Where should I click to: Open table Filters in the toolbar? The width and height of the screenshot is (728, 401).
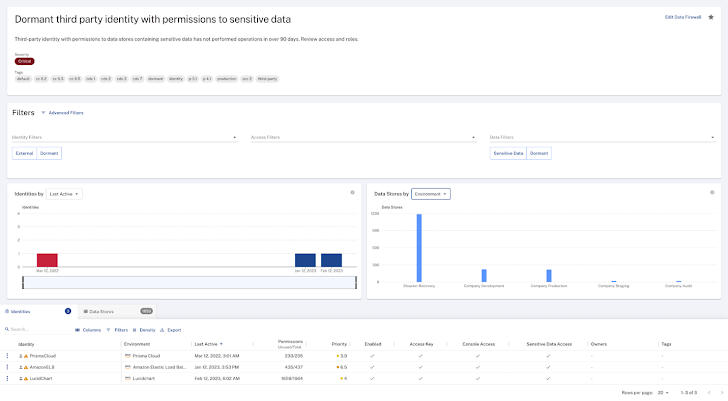[x=117, y=329]
